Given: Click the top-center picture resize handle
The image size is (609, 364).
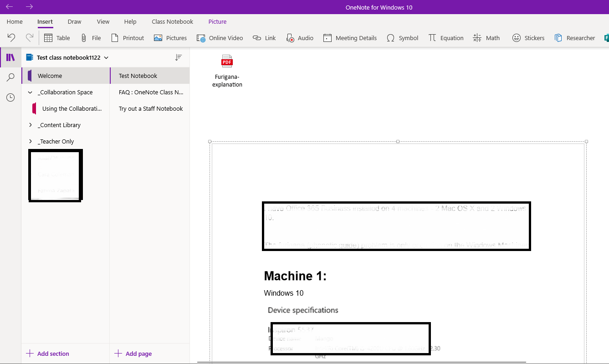Looking at the screenshot, I should (x=398, y=142).
